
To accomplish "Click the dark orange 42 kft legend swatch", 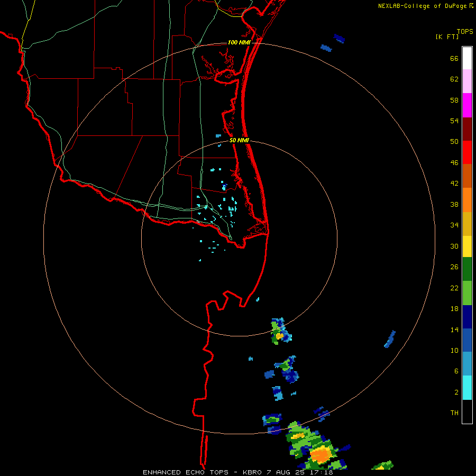I will pos(467,176).
